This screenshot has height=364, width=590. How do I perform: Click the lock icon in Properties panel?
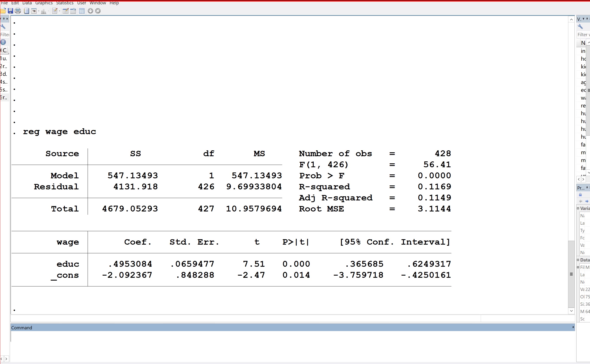tap(580, 195)
